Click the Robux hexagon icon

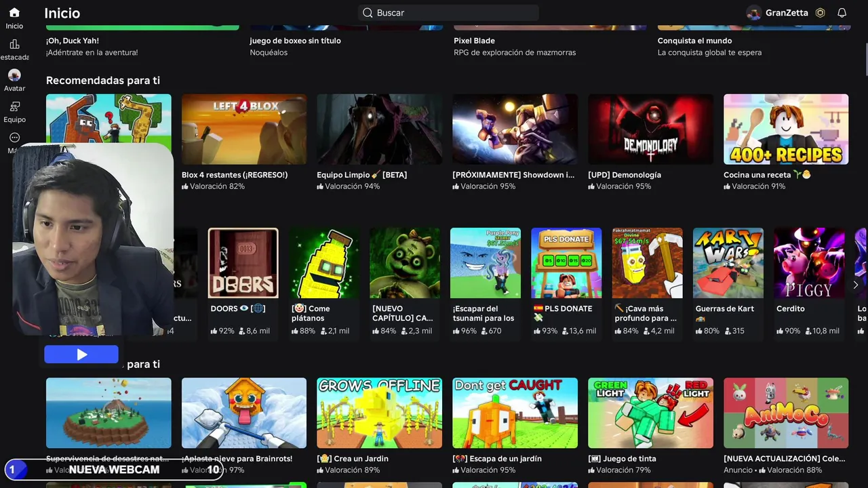pyautogui.click(x=820, y=13)
